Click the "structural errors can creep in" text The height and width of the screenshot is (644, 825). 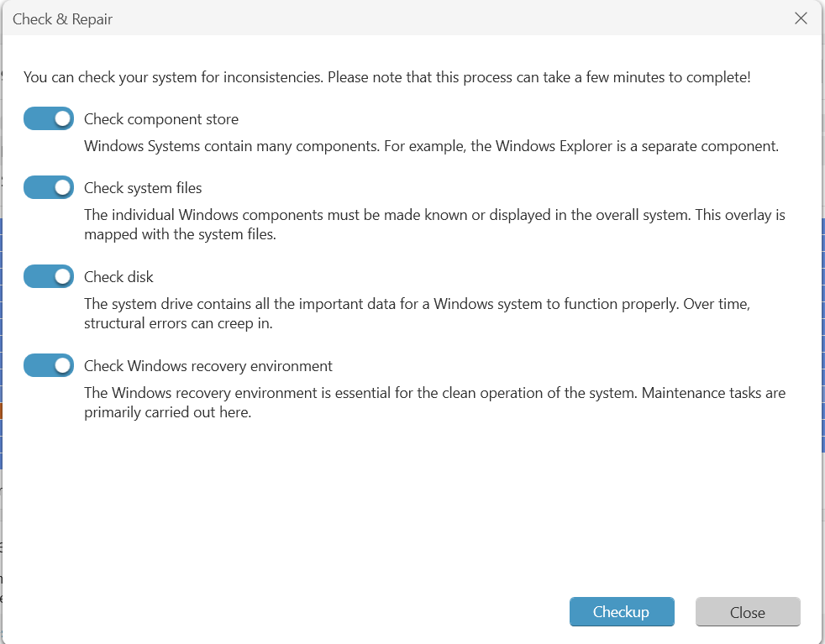tap(178, 324)
